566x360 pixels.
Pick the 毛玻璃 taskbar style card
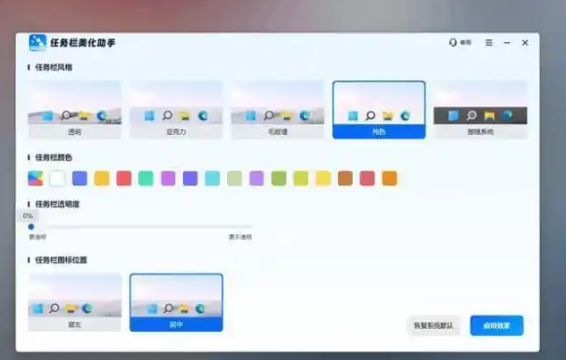pos(278,110)
